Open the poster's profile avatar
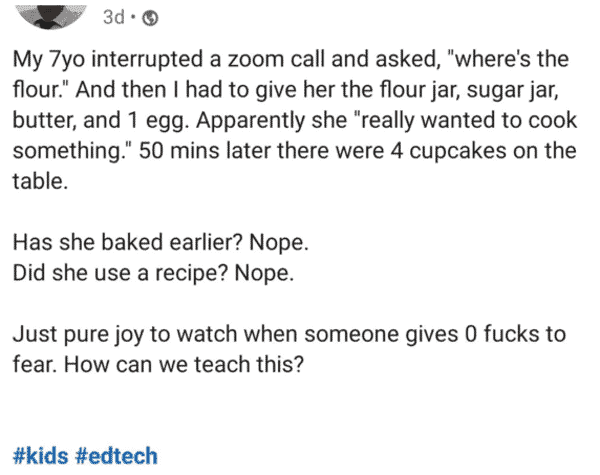The width and height of the screenshot is (600, 475). tap(52, 16)
